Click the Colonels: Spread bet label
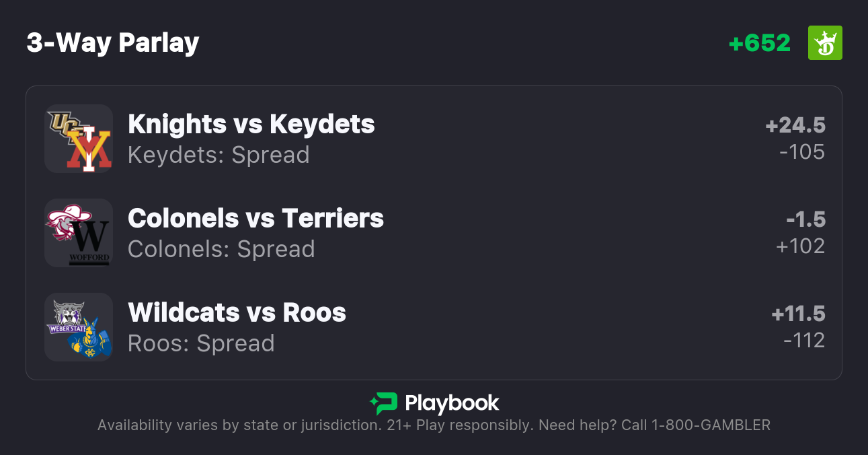Viewport: 868px width, 455px height. pos(221,249)
